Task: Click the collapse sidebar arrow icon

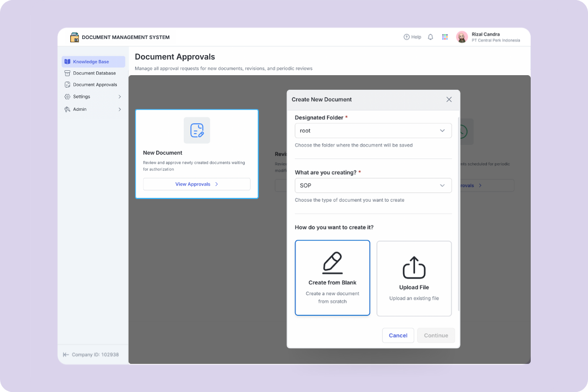Action: 66,355
